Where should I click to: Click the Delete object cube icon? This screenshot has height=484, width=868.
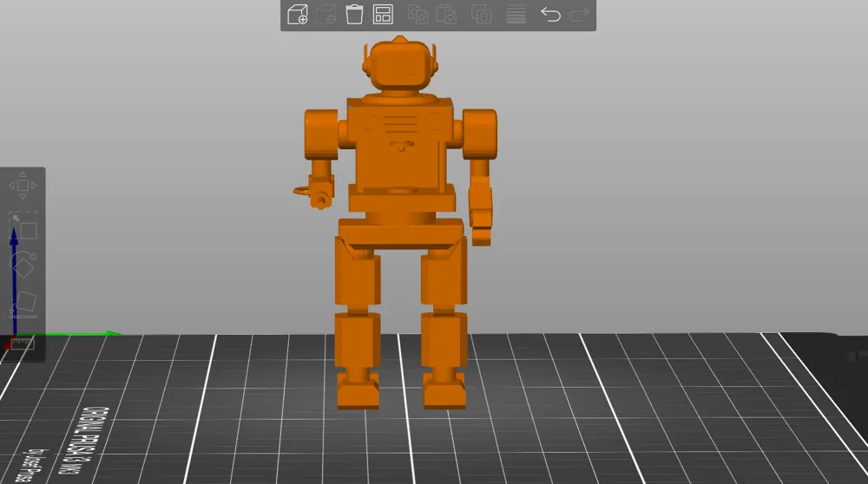coord(326,15)
